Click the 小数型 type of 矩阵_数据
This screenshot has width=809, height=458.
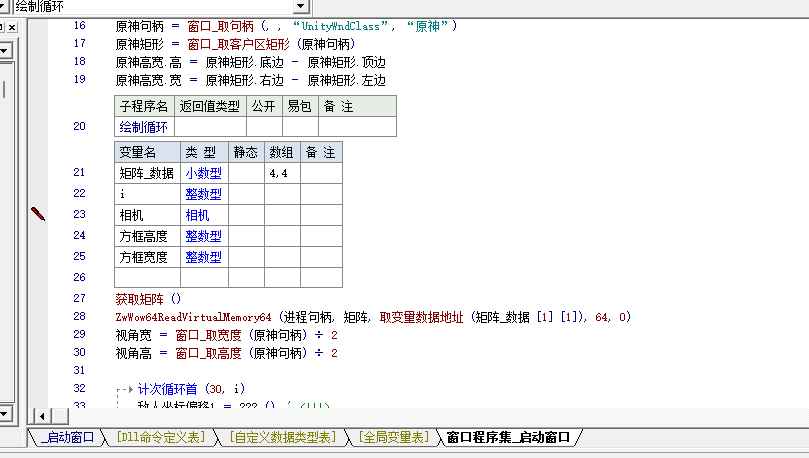point(203,173)
